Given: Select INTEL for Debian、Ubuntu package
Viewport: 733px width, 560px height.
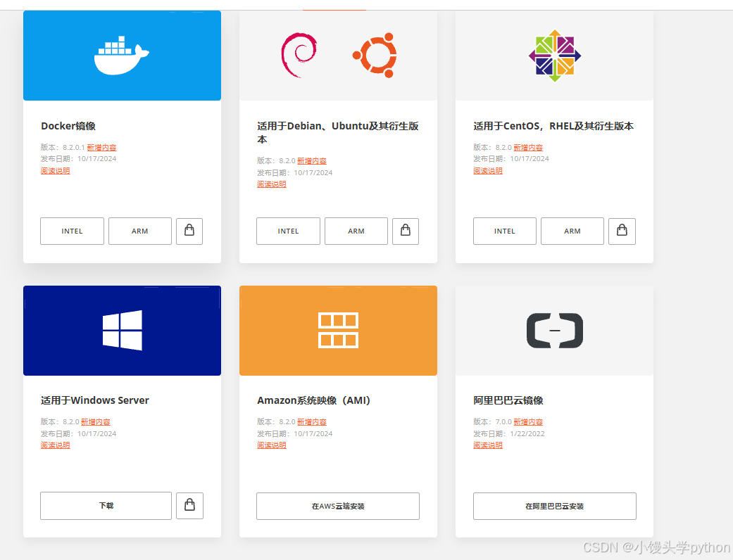Looking at the screenshot, I should [x=288, y=231].
